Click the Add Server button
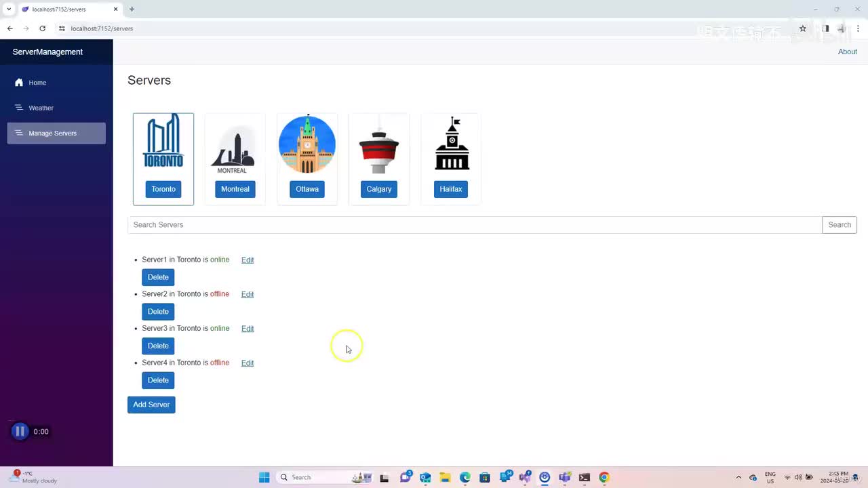868x488 pixels. 151,405
